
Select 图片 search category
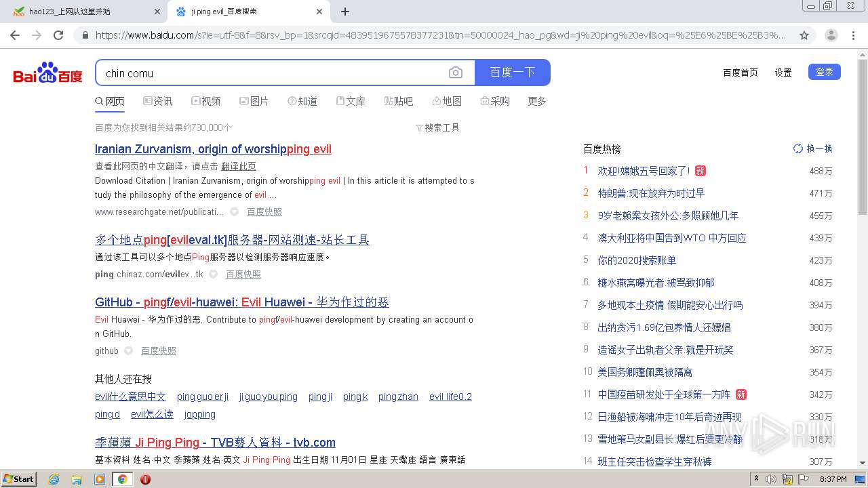pos(254,101)
